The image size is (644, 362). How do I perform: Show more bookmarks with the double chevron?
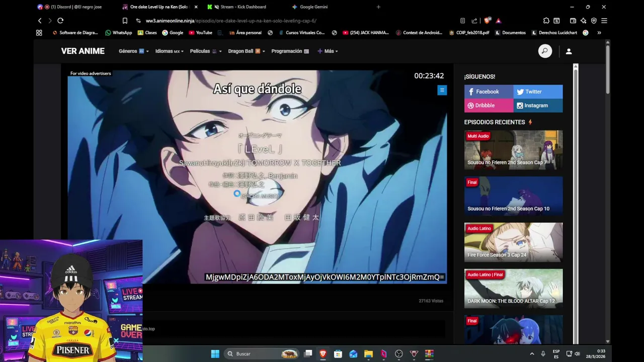tap(599, 33)
